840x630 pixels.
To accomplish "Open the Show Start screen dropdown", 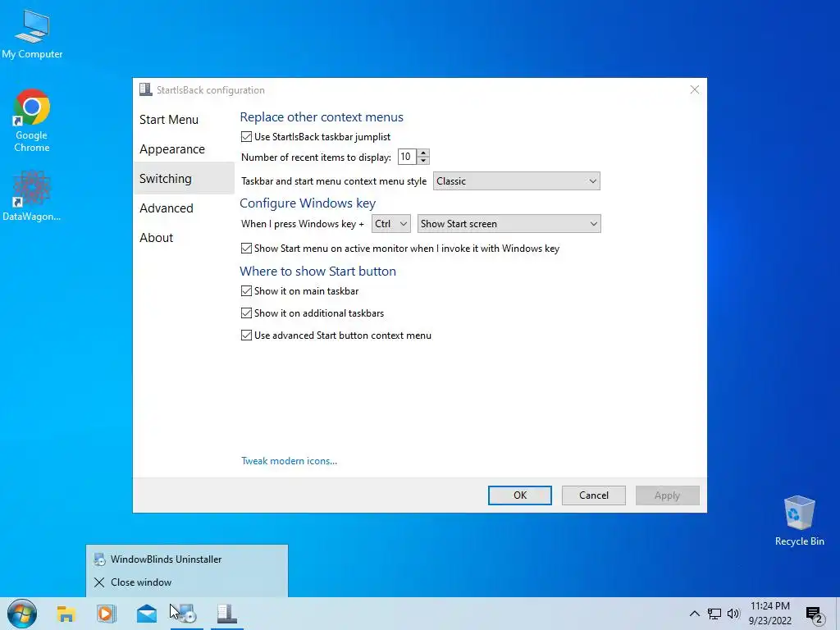I will coord(509,224).
